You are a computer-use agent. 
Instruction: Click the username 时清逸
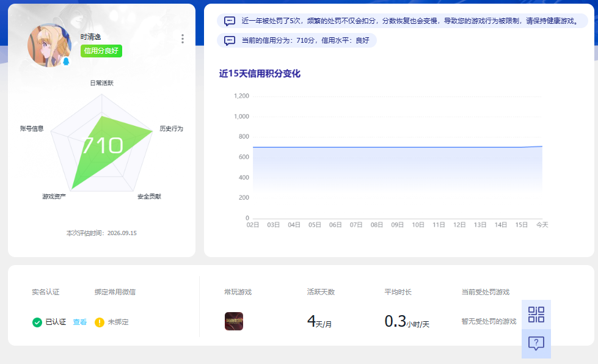(91, 37)
